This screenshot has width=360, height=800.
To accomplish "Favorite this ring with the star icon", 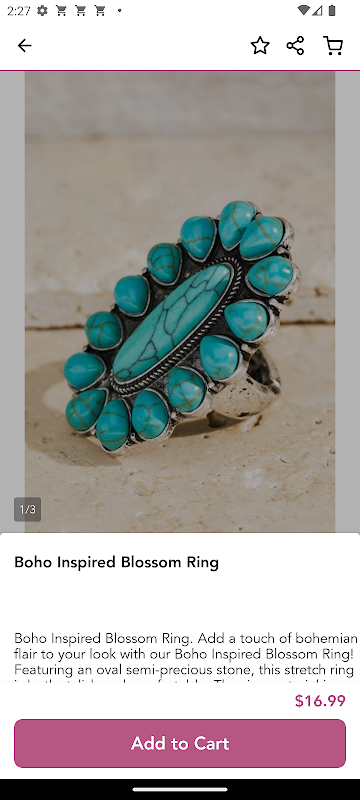I will tap(260, 46).
